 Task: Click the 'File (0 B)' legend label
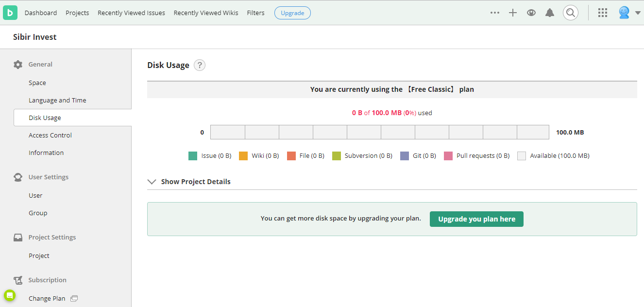(312, 156)
